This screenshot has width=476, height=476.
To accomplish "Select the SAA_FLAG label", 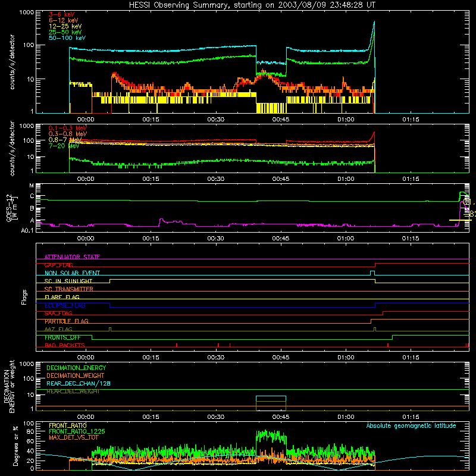I will 58,314.
